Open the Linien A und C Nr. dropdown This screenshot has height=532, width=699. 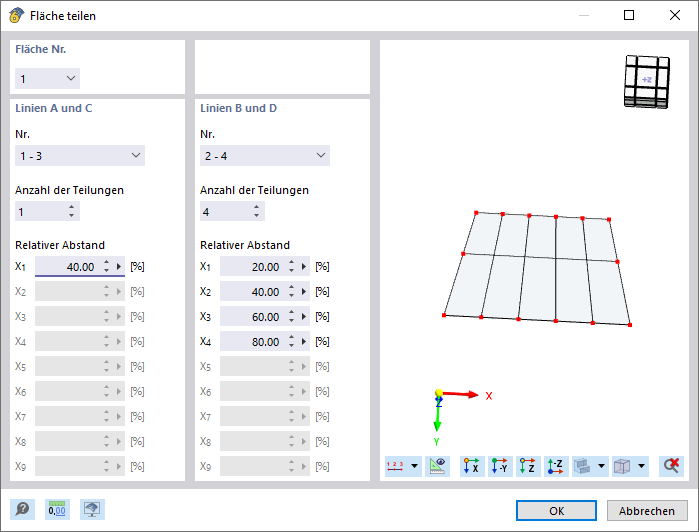pos(80,156)
